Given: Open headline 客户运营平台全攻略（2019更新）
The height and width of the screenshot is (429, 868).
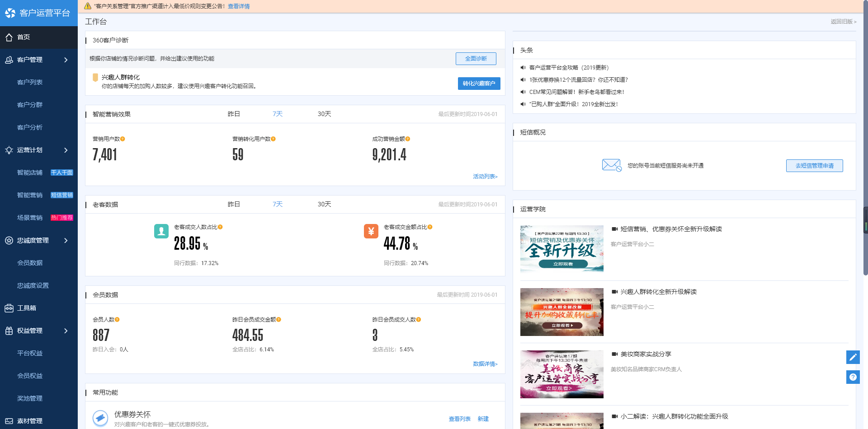Looking at the screenshot, I should [569, 68].
